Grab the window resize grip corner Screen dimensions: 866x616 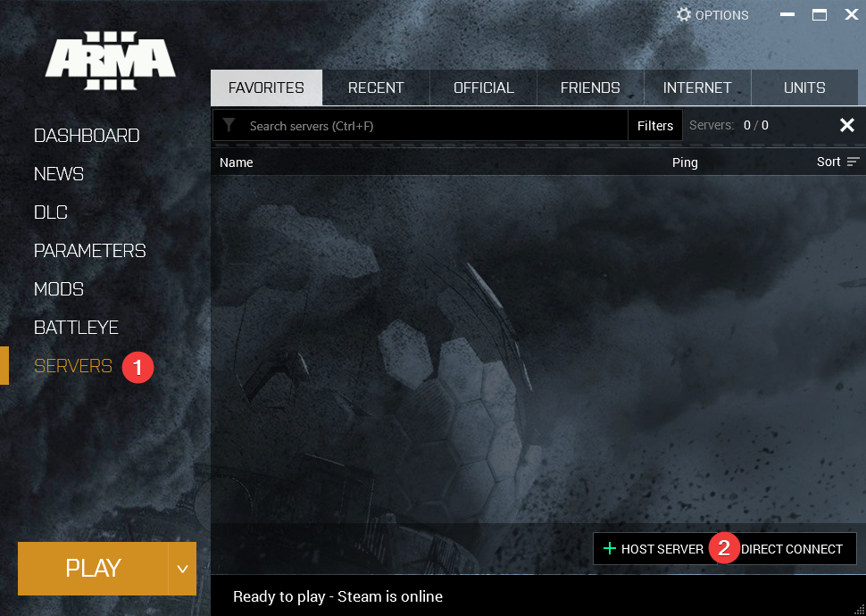coord(860,610)
